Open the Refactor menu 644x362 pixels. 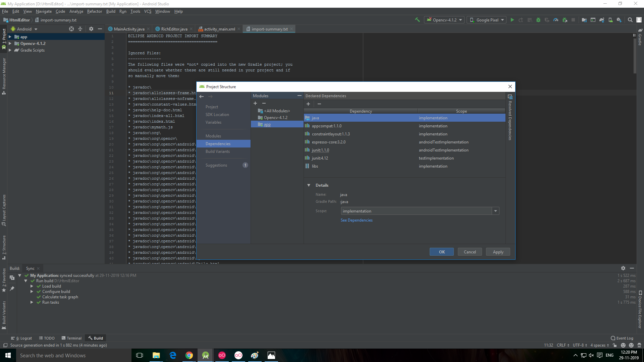(95, 11)
